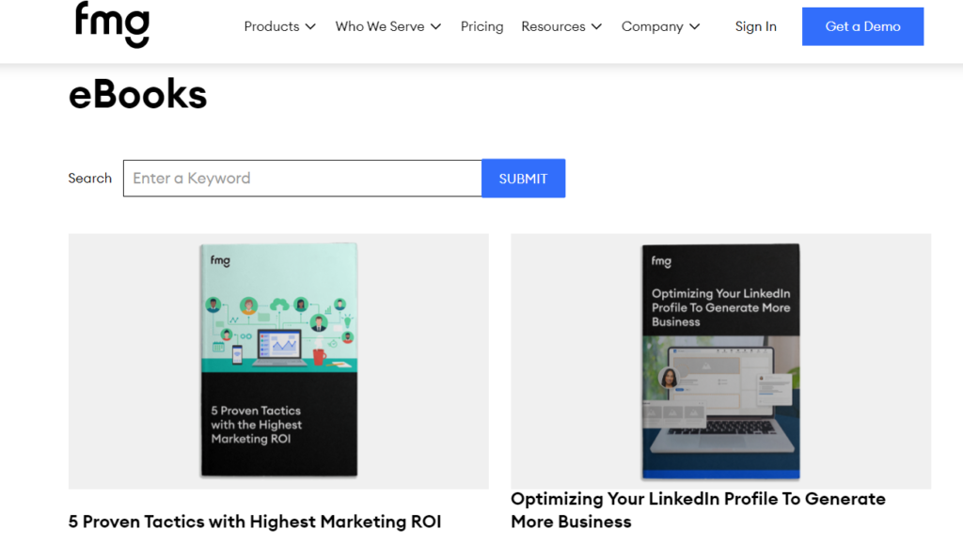This screenshot has width=963, height=560.
Task: Click the Sign In link
Action: point(755,26)
